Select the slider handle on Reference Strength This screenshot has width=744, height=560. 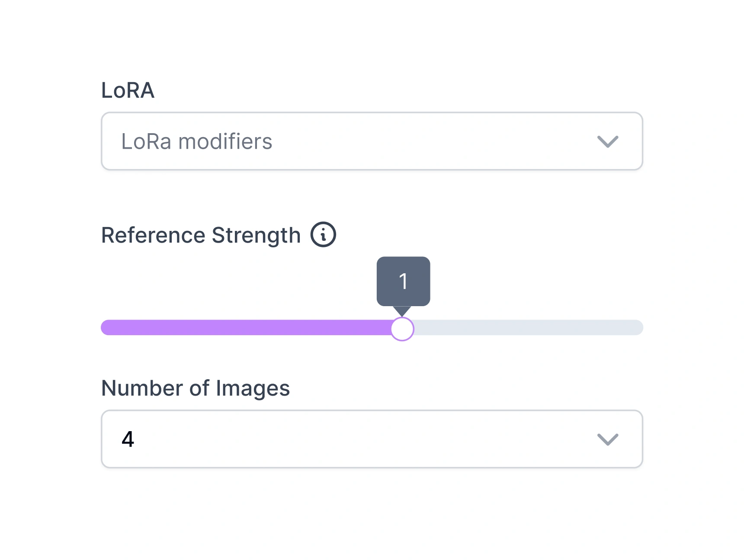click(x=401, y=328)
